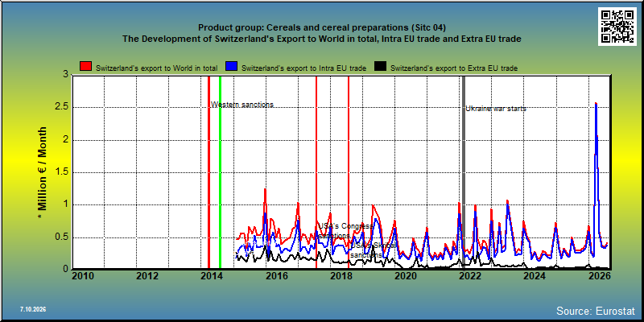Click the grey Ukraine war vertical marker line
644x322 pixels.
(464, 171)
